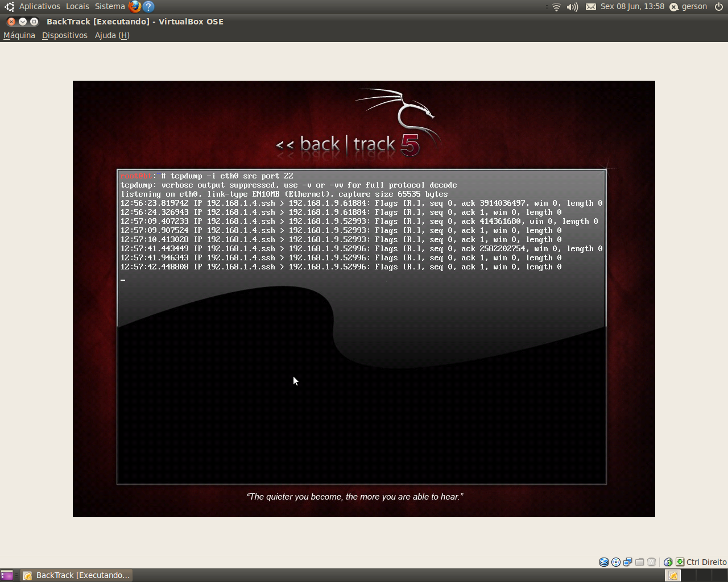Minimize the BackTrack VirtualBox window
Screen dimensions: 728x582
click(23, 22)
